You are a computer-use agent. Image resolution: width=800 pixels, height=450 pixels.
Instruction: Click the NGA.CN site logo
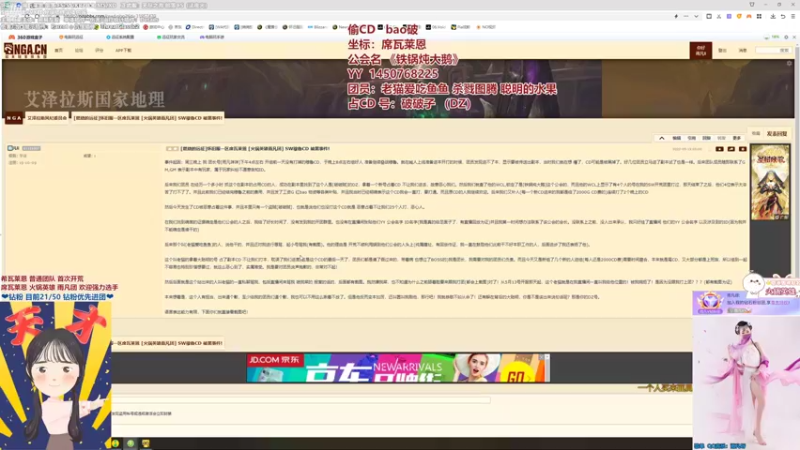pos(25,50)
